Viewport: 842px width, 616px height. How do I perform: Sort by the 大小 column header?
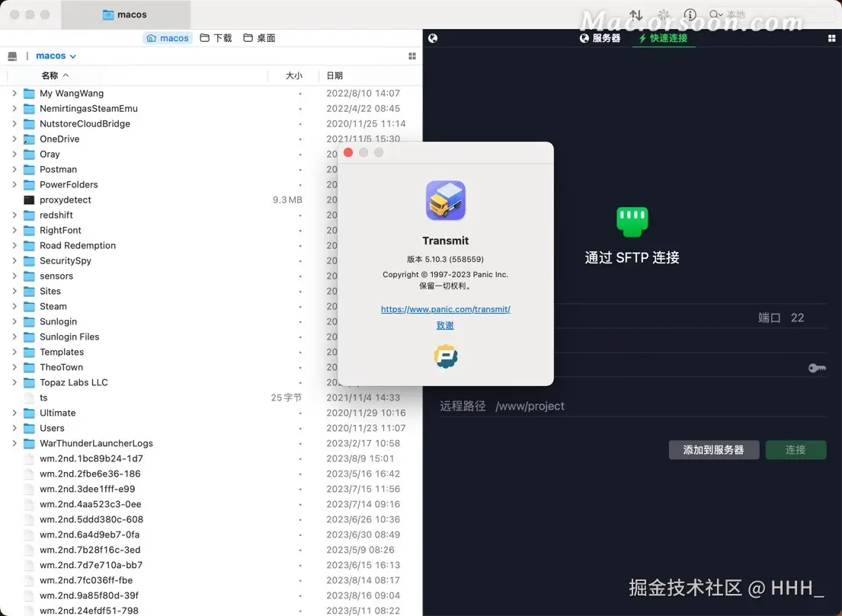point(293,75)
